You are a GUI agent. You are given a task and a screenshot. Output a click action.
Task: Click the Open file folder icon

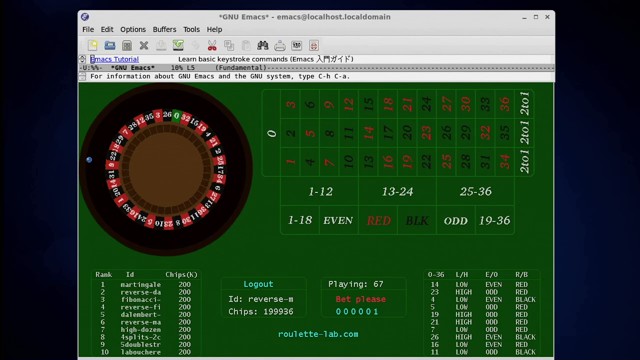coord(110,45)
